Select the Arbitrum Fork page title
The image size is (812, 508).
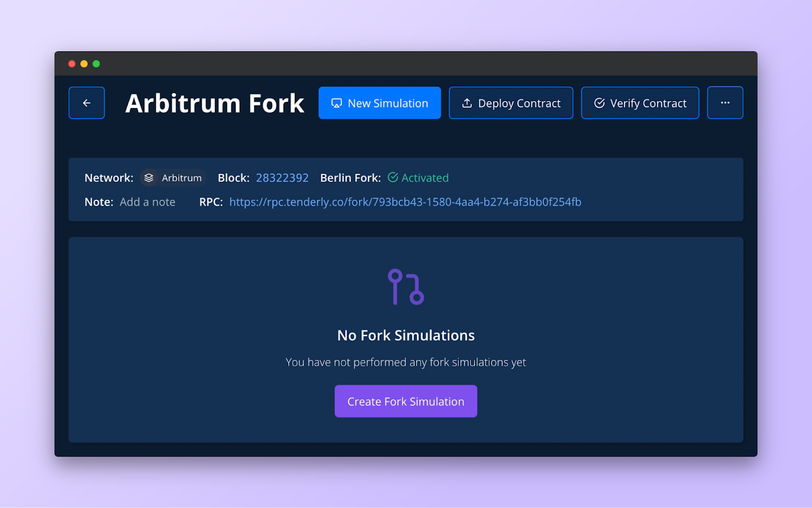coord(215,103)
